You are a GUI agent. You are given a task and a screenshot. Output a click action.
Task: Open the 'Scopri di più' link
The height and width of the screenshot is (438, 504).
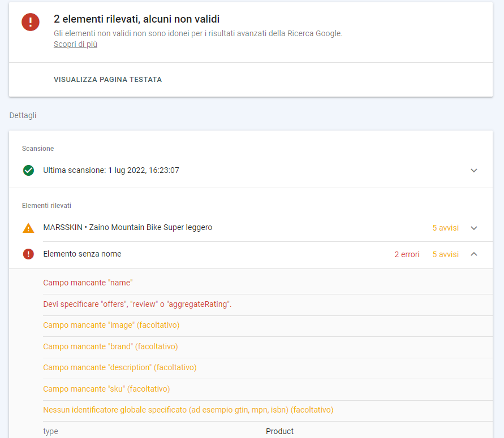75,44
